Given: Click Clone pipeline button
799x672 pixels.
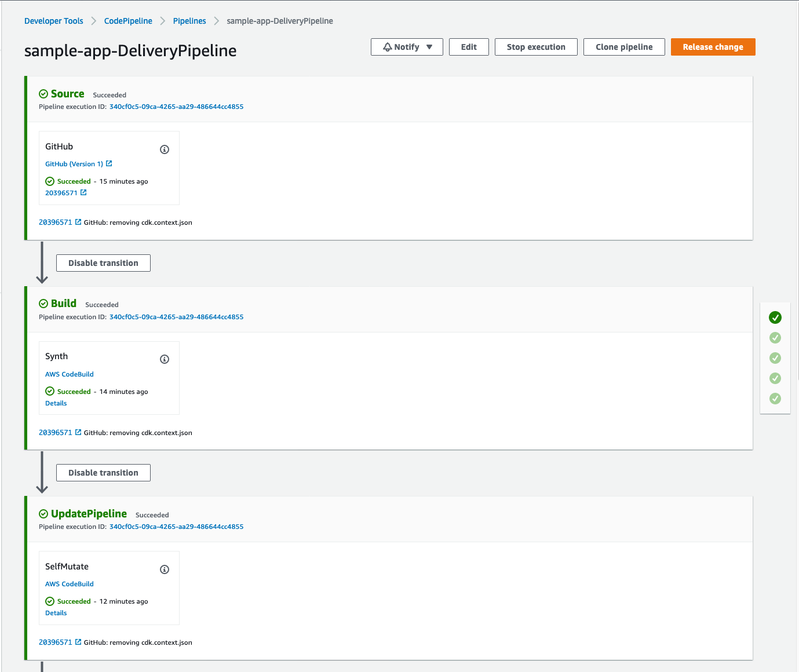Looking at the screenshot, I should [624, 47].
